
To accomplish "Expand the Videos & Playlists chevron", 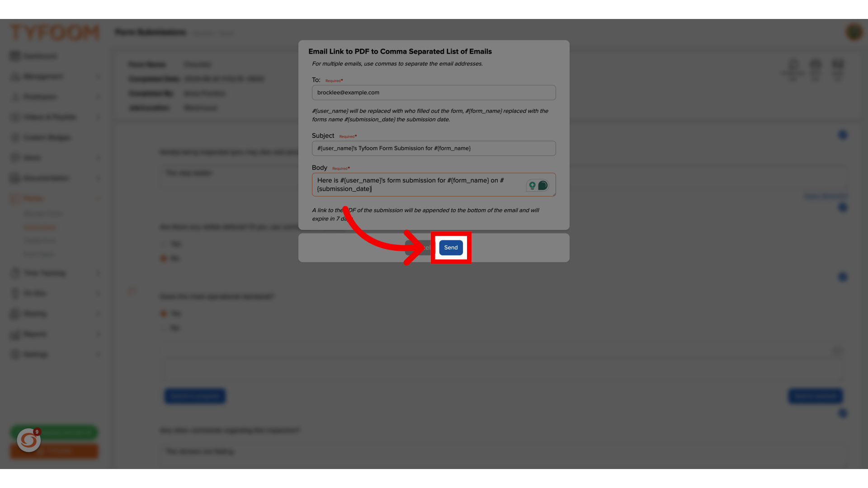I will pos(99,117).
